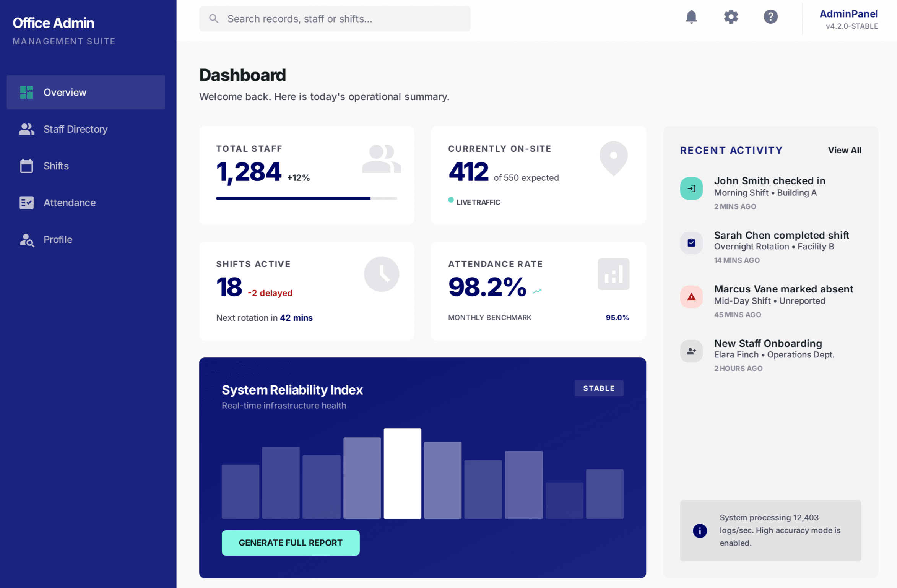Image resolution: width=897 pixels, height=588 pixels.
Task: Click View All in Recent Activity
Action: (x=844, y=150)
